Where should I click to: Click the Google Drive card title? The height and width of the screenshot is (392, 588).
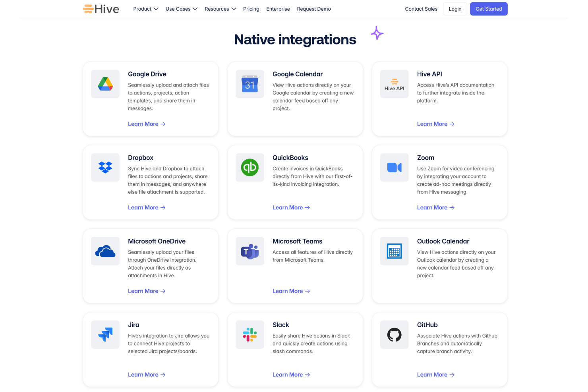click(x=147, y=74)
